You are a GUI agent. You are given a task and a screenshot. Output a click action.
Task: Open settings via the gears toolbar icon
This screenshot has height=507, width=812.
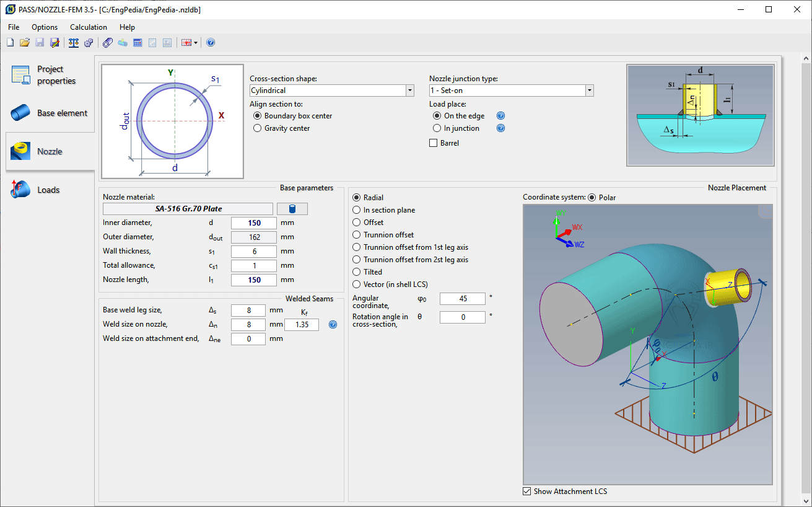click(x=89, y=43)
